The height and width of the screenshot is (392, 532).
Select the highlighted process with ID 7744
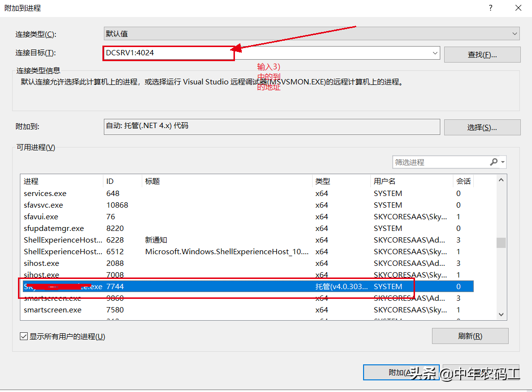(x=247, y=286)
